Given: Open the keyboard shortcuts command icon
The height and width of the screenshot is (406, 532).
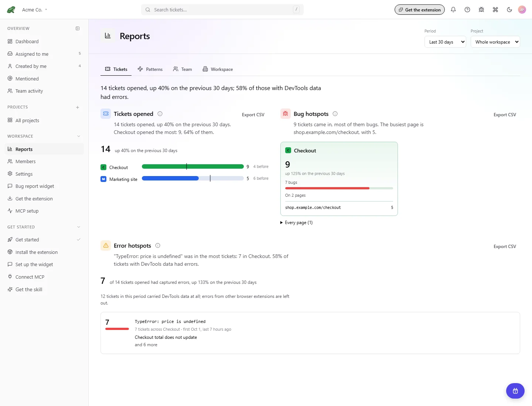Looking at the screenshot, I should point(495,10).
